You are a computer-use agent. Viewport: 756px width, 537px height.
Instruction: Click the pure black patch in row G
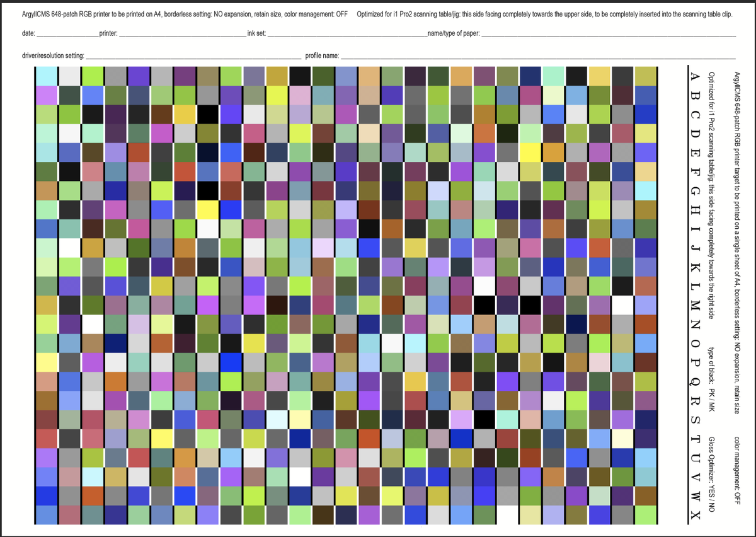pyautogui.click(x=209, y=191)
